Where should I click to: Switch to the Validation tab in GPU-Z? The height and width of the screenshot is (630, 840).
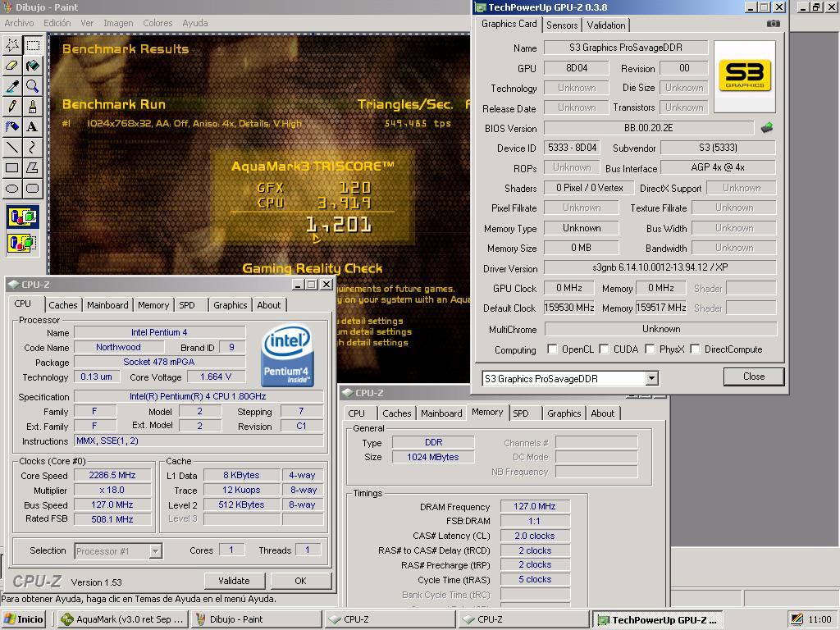pos(606,25)
